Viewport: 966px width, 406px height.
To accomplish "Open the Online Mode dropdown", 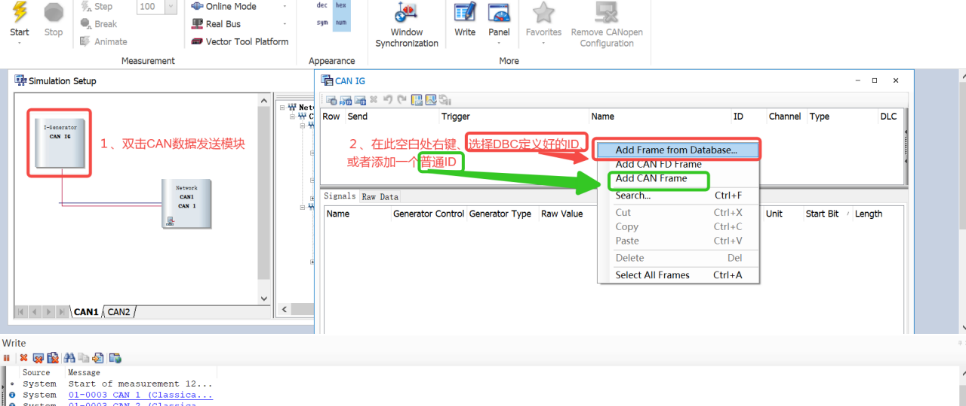I will tap(285, 6).
